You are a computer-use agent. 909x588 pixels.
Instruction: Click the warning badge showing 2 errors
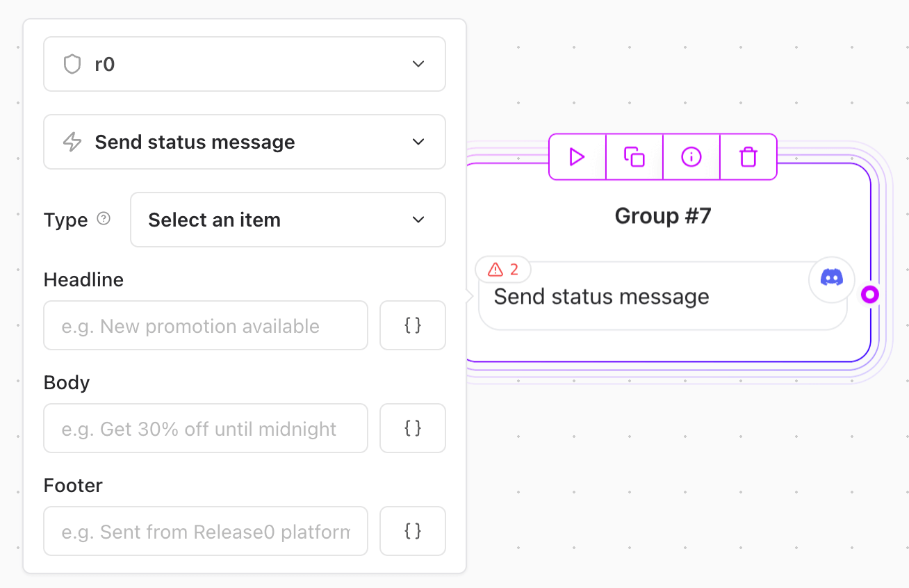(x=502, y=270)
